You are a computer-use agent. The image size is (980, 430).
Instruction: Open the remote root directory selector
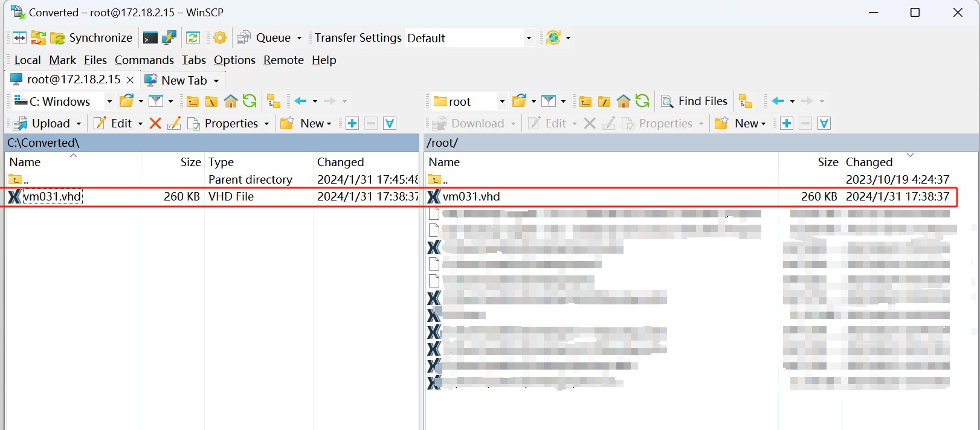click(x=469, y=101)
